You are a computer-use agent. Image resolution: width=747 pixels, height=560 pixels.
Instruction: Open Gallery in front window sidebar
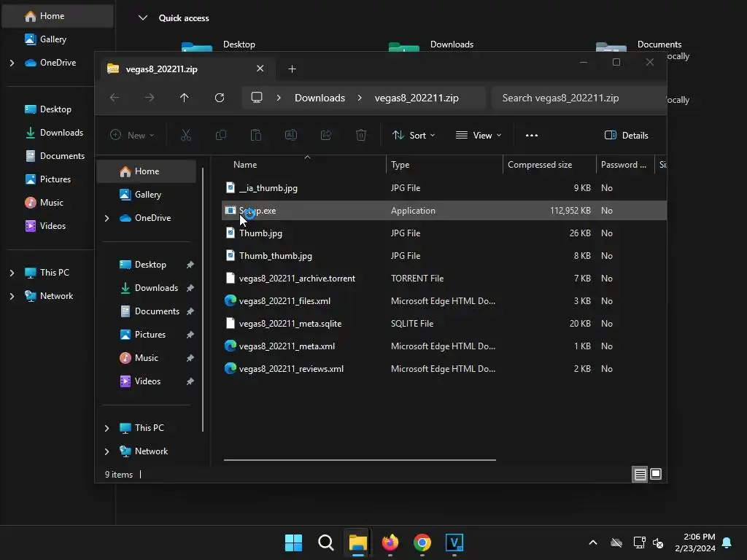click(x=147, y=195)
